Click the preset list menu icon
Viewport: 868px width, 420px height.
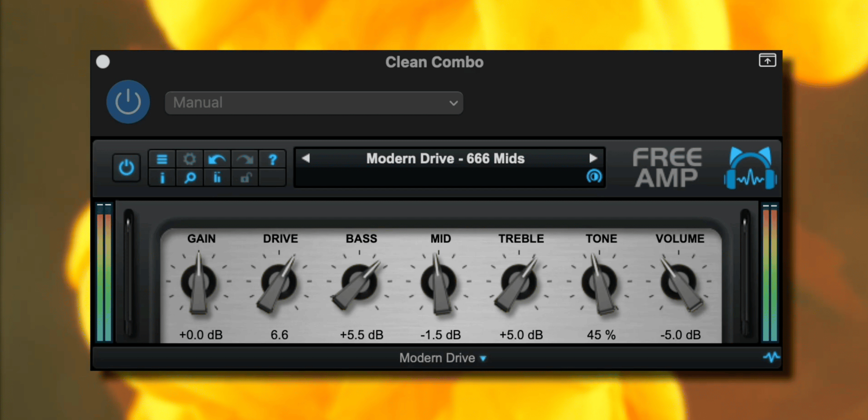point(162,160)
